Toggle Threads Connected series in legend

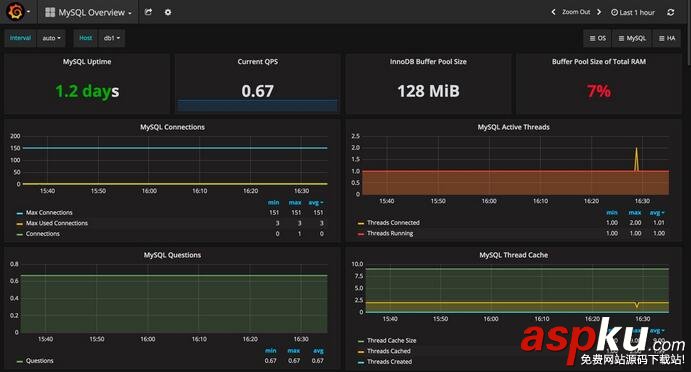click(x=393, y=223)
